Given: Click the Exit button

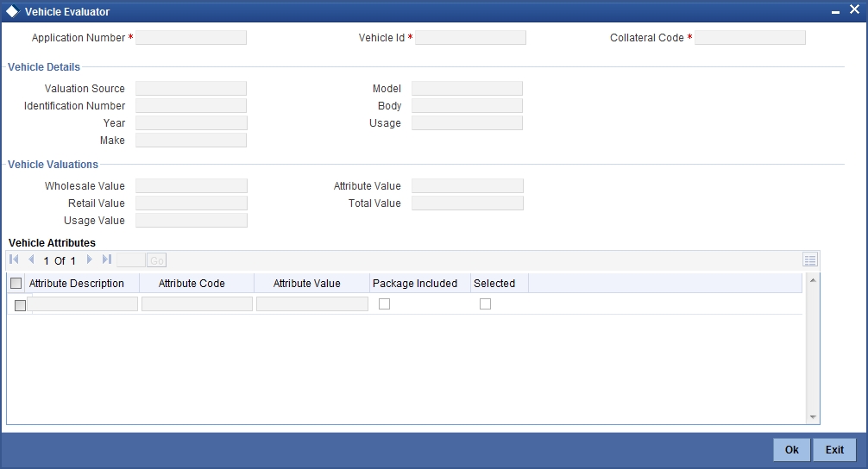Looking at the screenshot, I should [835, 450].
